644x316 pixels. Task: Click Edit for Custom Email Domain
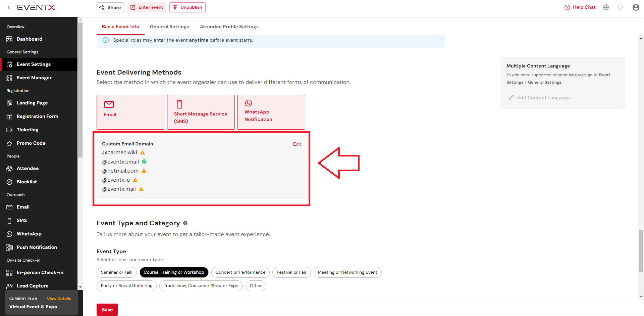[x=297, y=144]
